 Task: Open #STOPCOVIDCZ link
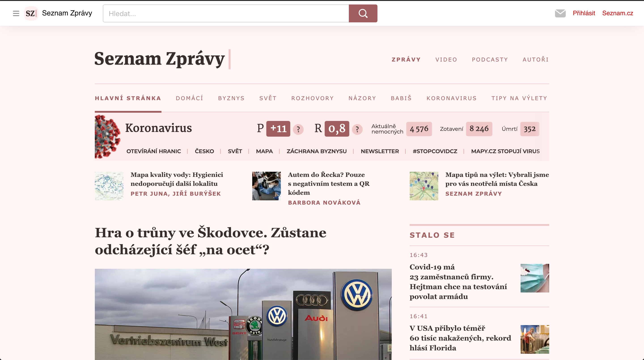tap(435, 151)
